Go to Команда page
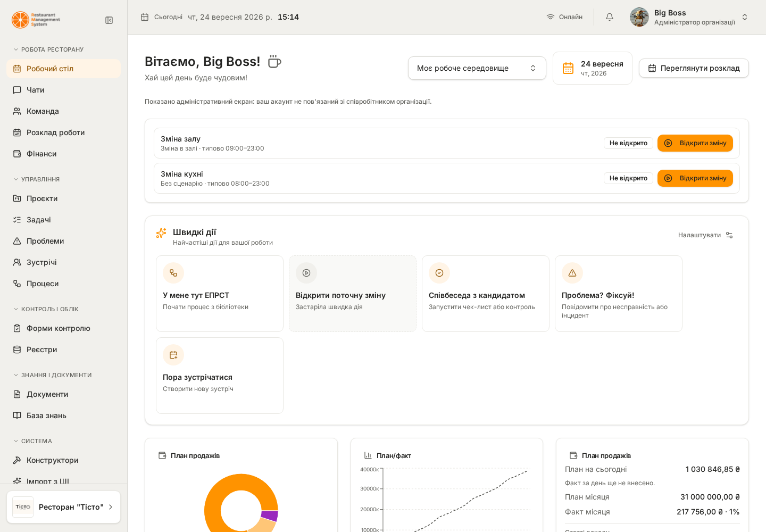 coord(64,111)
